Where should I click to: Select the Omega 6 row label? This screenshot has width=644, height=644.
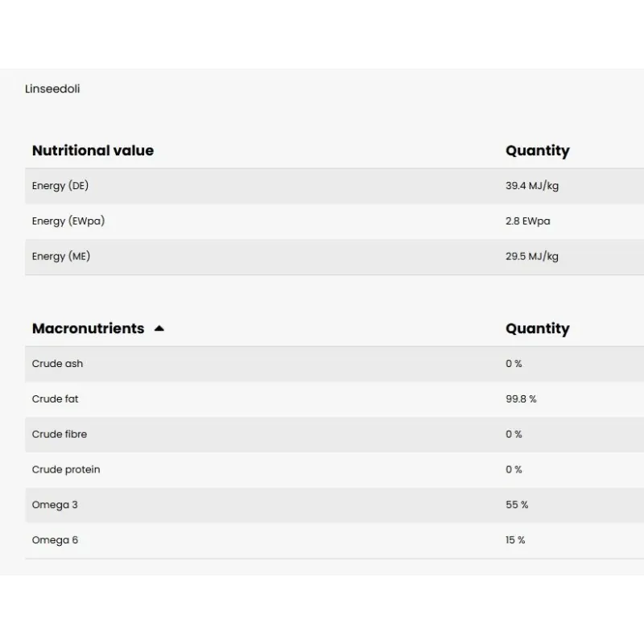[55, 541]
